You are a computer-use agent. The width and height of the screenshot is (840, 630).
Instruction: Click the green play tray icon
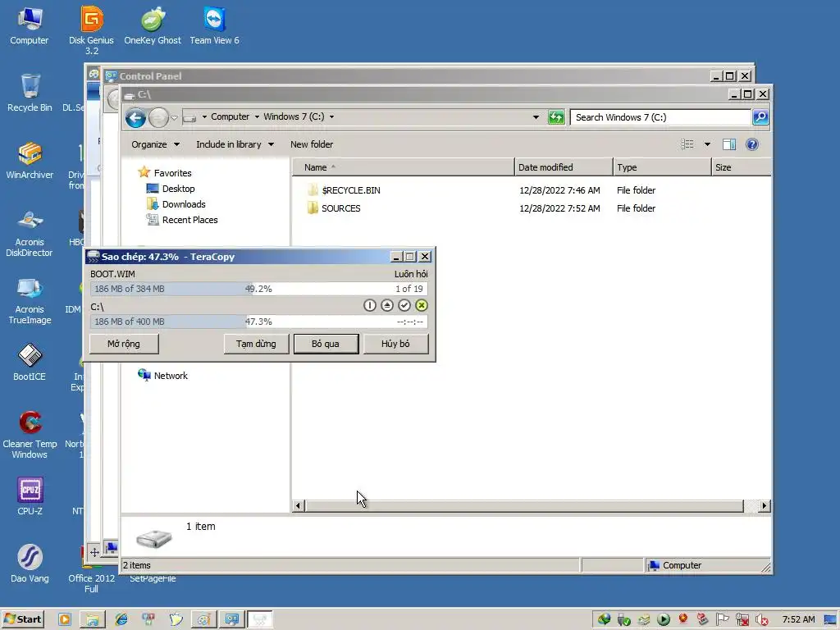tap(663, 619)
